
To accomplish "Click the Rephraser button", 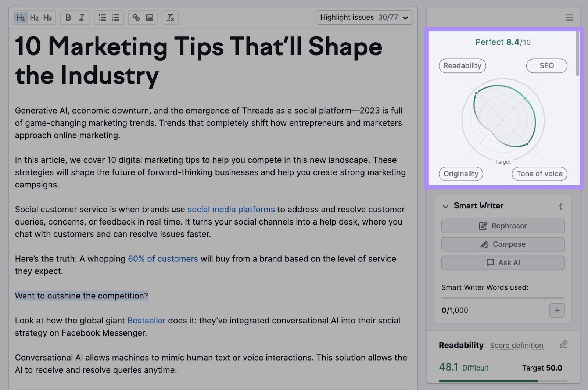I will 503,226.
